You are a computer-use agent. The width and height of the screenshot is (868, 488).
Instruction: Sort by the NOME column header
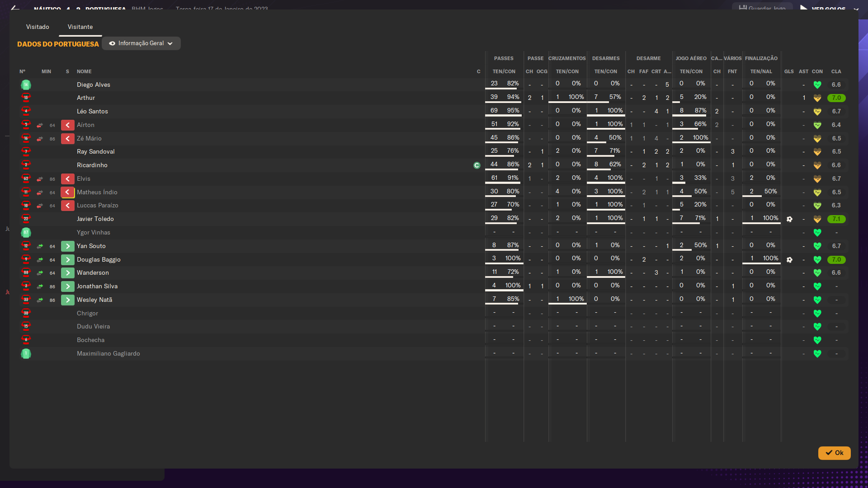(84, 71)
